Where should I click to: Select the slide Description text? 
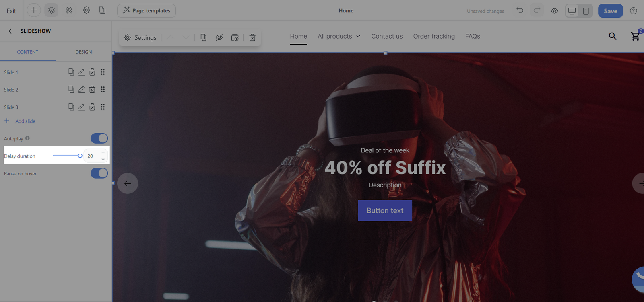pyautogui.click(x=385, y=185)
